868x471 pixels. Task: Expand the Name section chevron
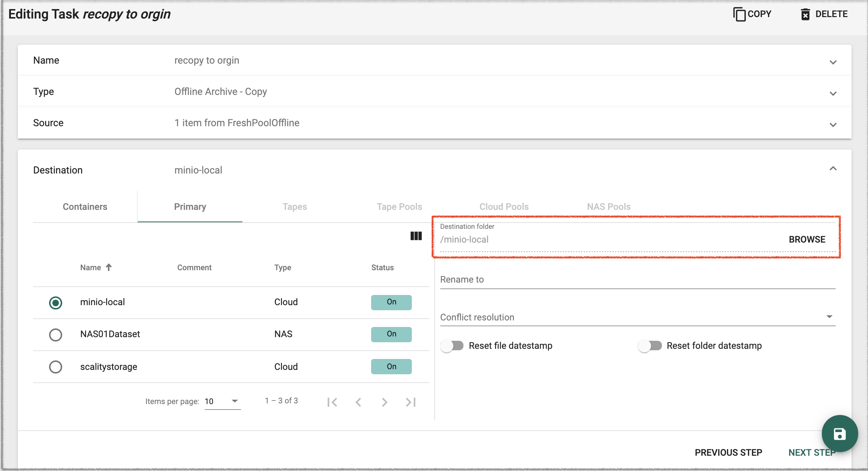pos(833,62)
